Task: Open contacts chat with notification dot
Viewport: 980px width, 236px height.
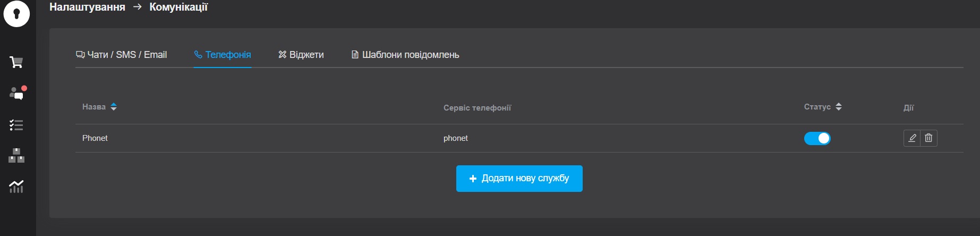Action: (x=17, y=94)
